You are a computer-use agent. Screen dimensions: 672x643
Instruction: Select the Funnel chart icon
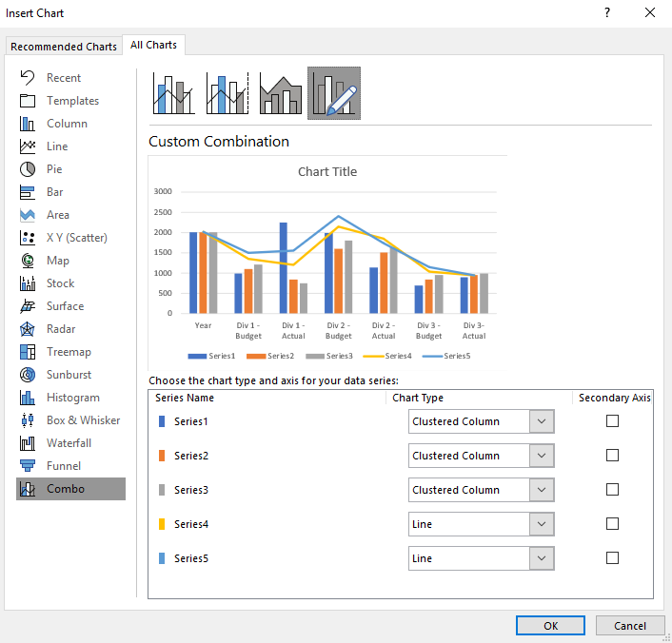pos(28,466)
